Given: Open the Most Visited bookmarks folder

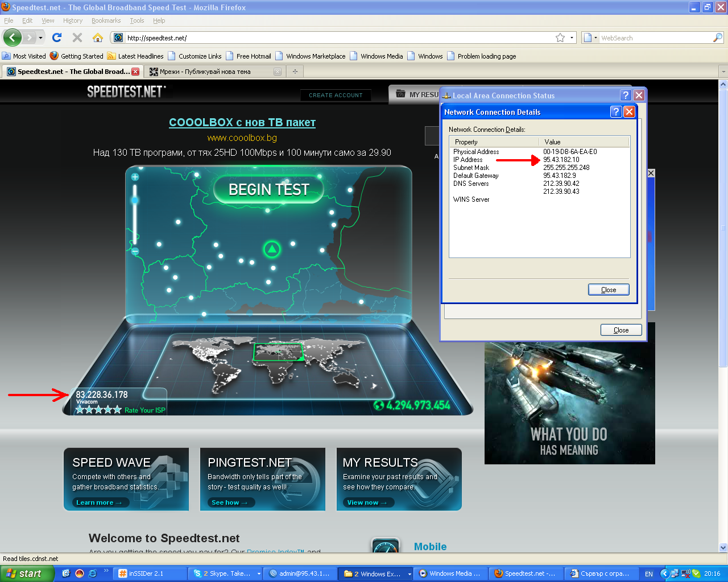Looking at the screenshot, I should (24, 56).
